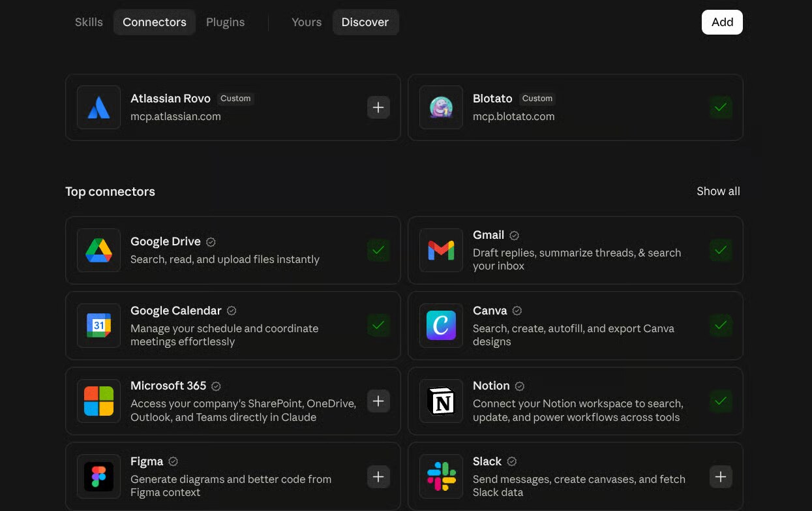Open the Plugins tab
This screenshot has width=812, height=511.
click(x=225, y=22)
